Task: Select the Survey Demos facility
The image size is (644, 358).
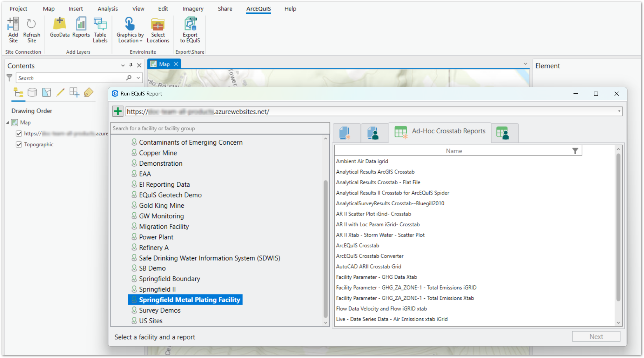Action: pos(160,311)
